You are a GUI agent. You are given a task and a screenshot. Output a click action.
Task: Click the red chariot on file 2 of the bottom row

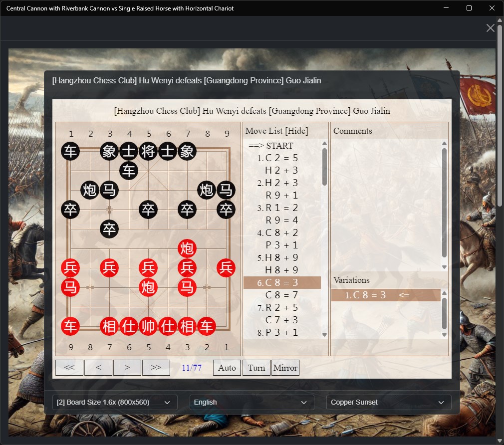(x=207, y=326)
